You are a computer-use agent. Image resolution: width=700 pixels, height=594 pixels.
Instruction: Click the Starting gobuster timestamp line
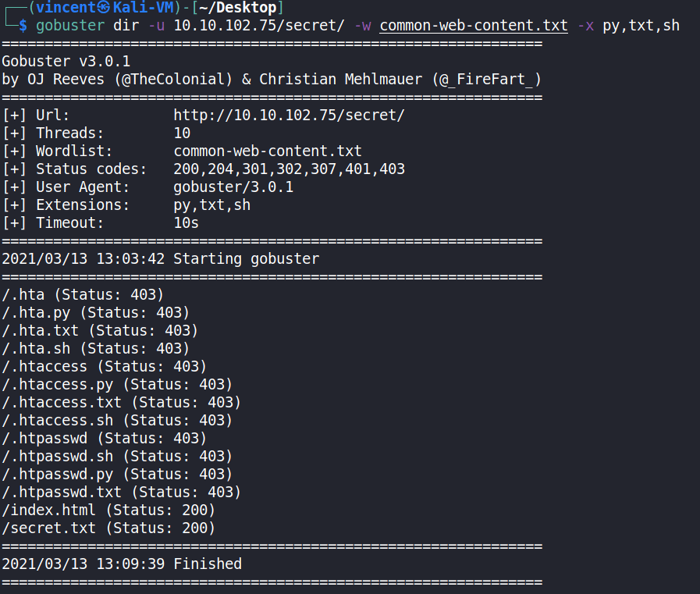(161, 259)
